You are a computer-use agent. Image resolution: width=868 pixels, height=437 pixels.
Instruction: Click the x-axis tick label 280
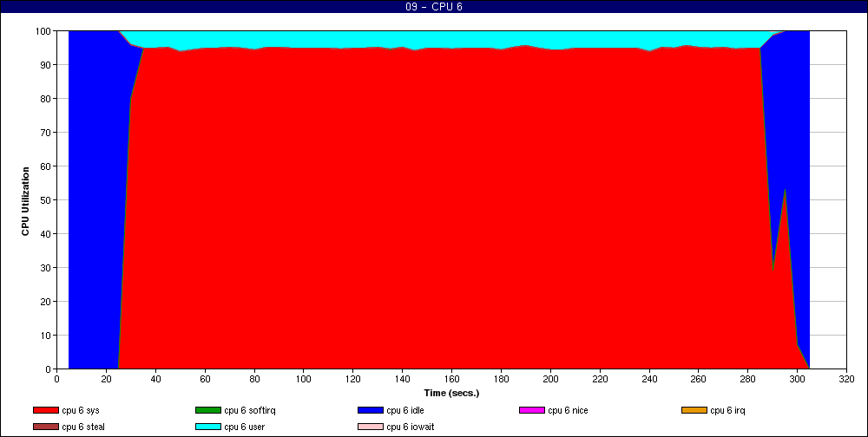[748, 379]
